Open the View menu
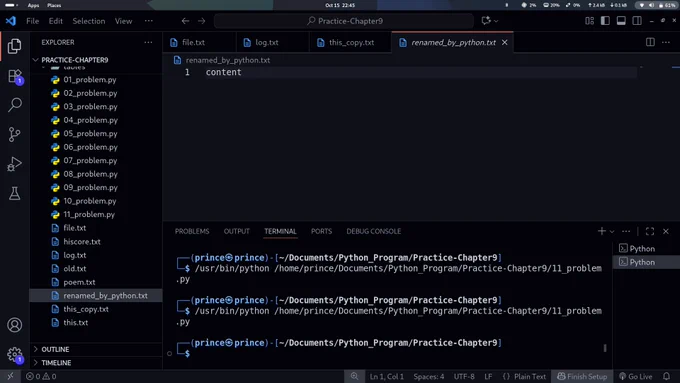Screen dimensions: 680x383 [124, 21]
